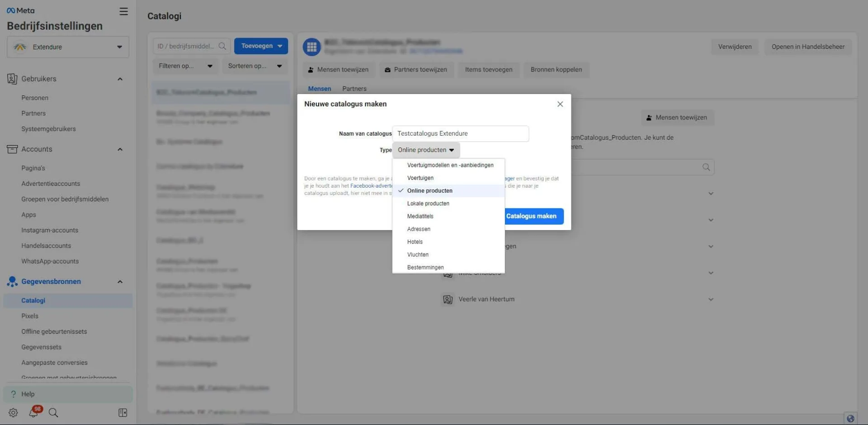Open settings gear icon in bottom left
The width and height of the screenshot is (868, 425).
(x=13, y=412)
